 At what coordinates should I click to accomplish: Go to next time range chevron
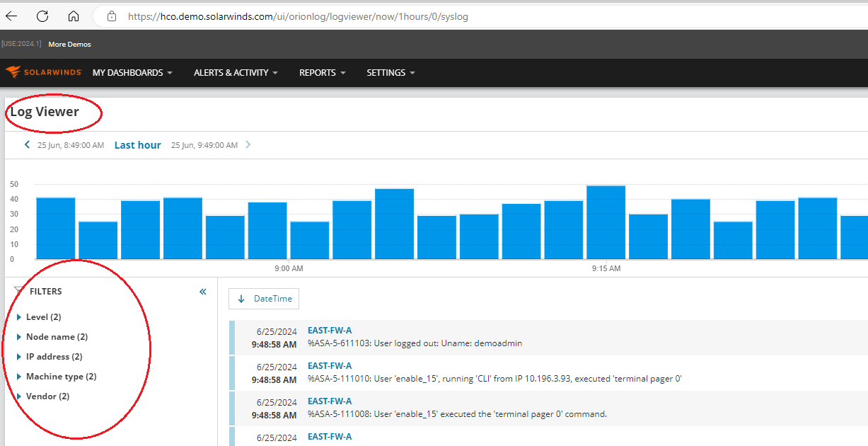tap(248, 144)
